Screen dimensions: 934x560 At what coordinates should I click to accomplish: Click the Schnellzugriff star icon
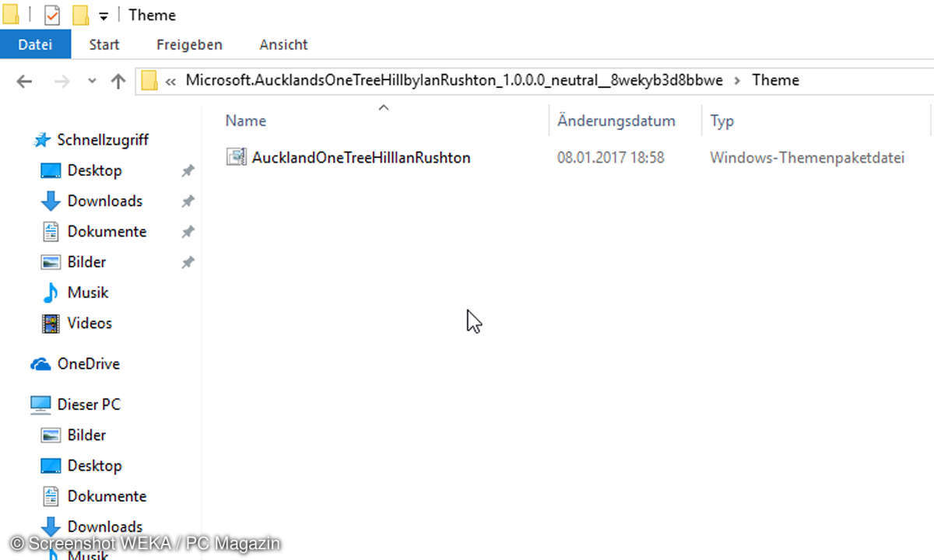click(x=42, y=140)
